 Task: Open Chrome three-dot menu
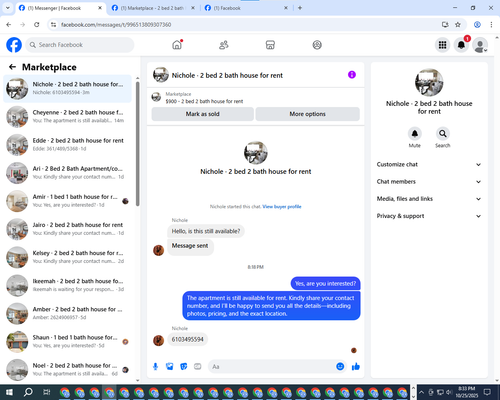pos(491,24)
